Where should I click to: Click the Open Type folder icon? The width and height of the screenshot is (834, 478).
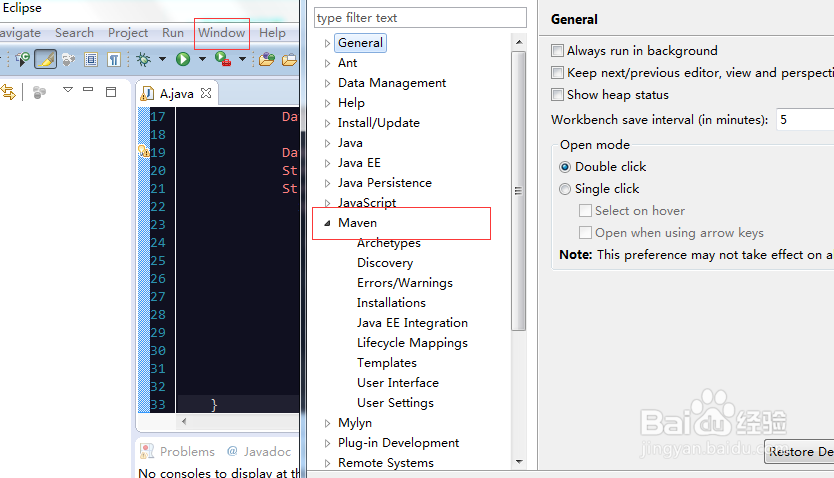click(x=266, y=59)
